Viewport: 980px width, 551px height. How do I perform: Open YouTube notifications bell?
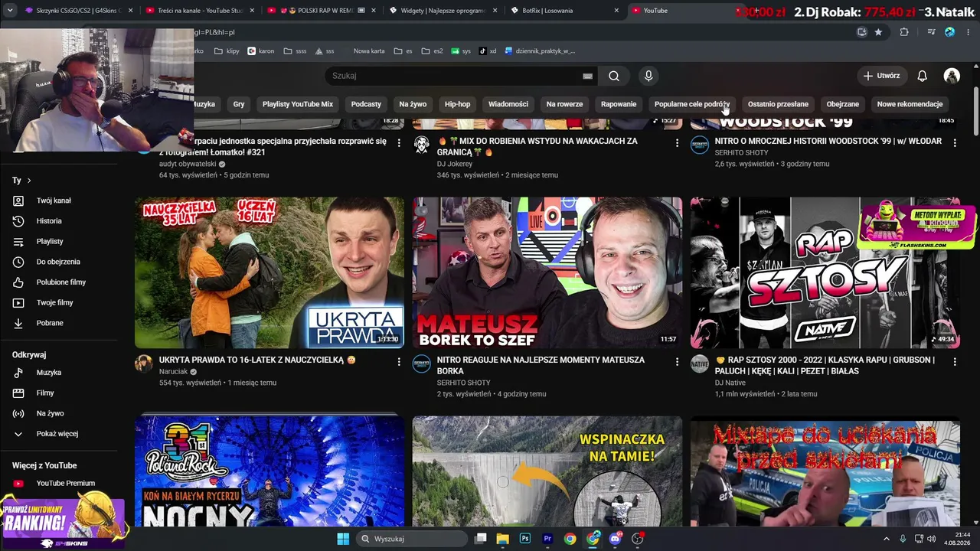click(x=923, y=76)
